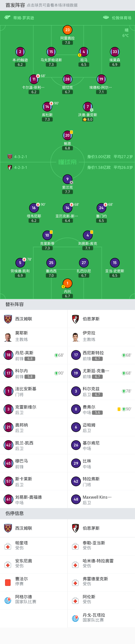Open player 沃德-普劳斯 number 7 badge
This screenshot has width=135, height=644.
point(88,107)
